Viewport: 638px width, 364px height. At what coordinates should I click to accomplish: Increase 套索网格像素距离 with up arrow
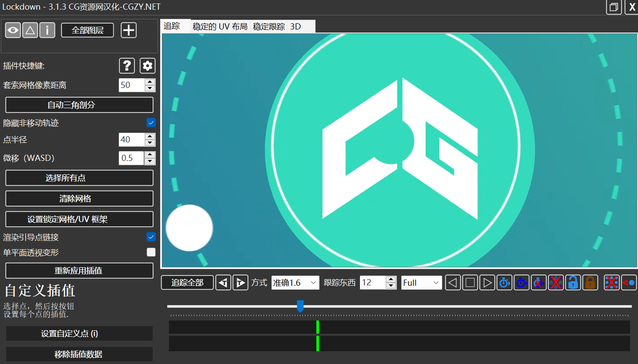[150, 82]
